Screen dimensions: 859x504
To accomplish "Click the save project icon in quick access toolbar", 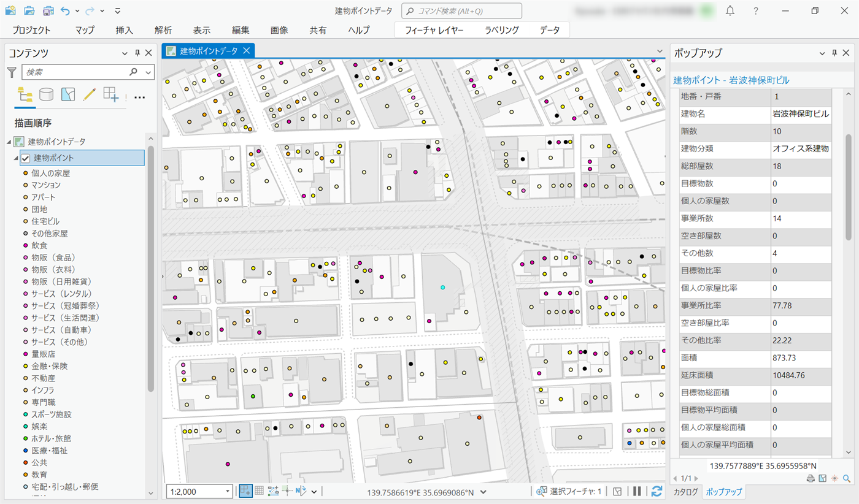I will [48, 11].
